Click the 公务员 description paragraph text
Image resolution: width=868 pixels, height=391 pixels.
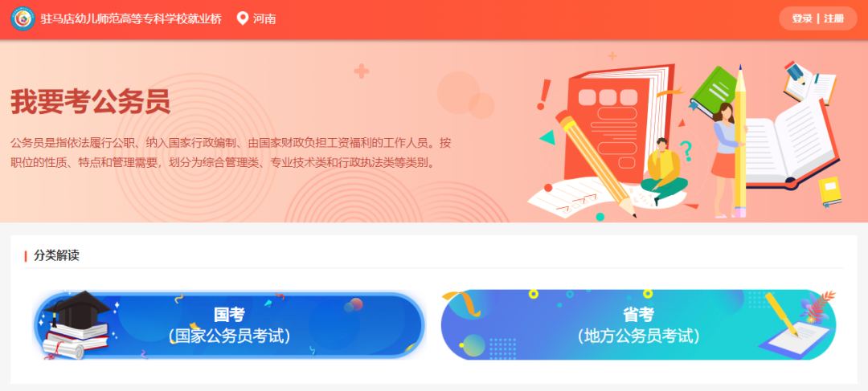tap(231, 153)
